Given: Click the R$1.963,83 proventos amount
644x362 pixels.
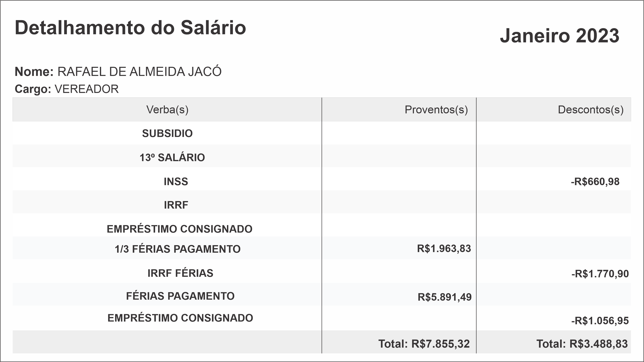Looking at the screenshot, I should (444, 249).
